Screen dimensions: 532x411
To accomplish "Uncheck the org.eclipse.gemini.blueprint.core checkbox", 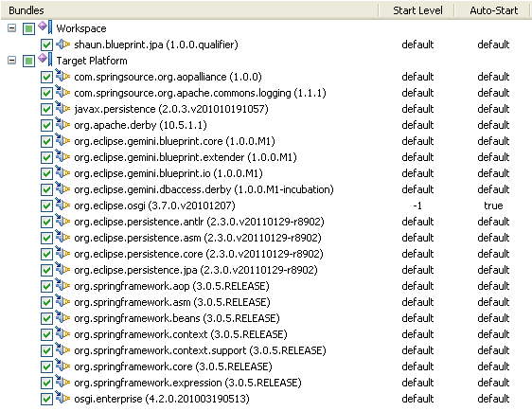I will pos(46,141).
